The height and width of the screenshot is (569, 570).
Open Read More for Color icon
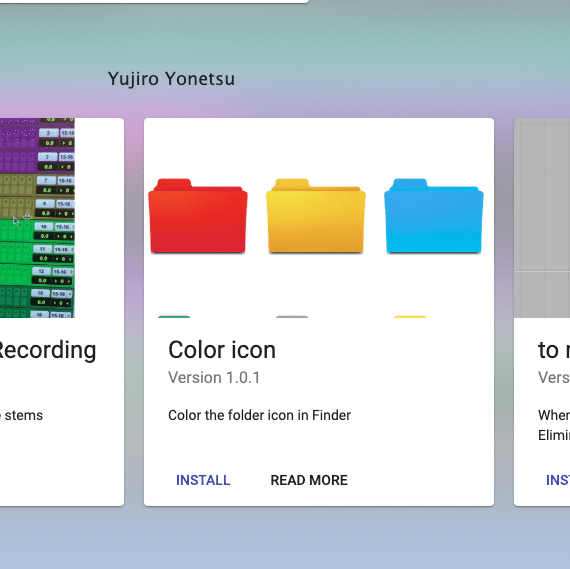tap(309, 480)
